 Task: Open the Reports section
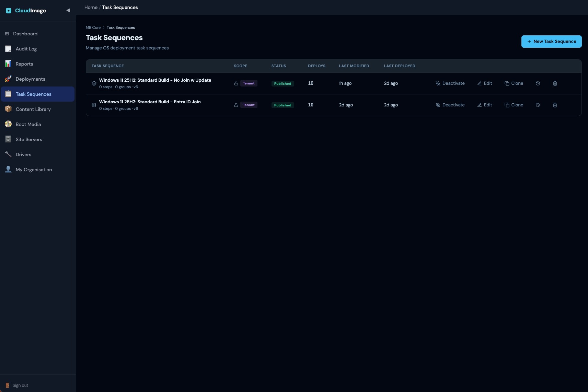tap(38, 64)
